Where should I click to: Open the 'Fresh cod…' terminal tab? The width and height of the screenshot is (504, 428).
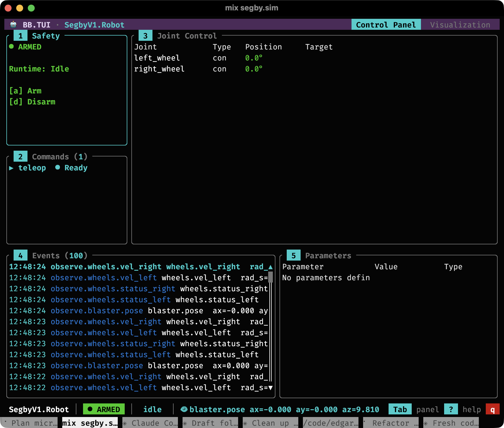[451, 423]
